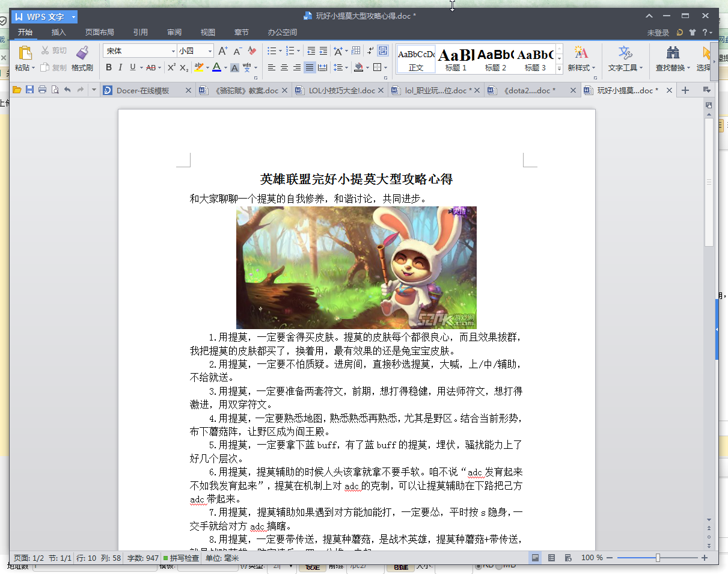This screenshot has width=728, height=574.
Task: Click the Paste (粘贴) clipboard icon
Action: pyautogui.click(x=25, y=53)
